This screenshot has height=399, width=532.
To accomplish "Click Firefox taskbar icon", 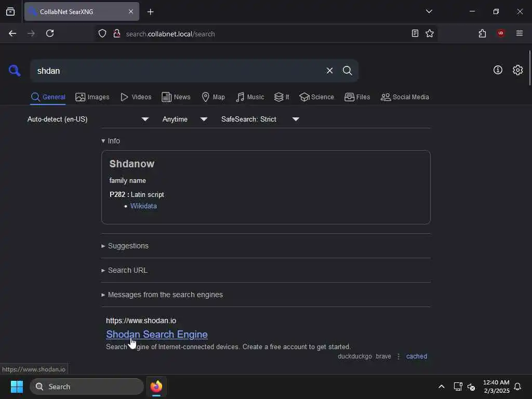I will click(x=156, y=387).
